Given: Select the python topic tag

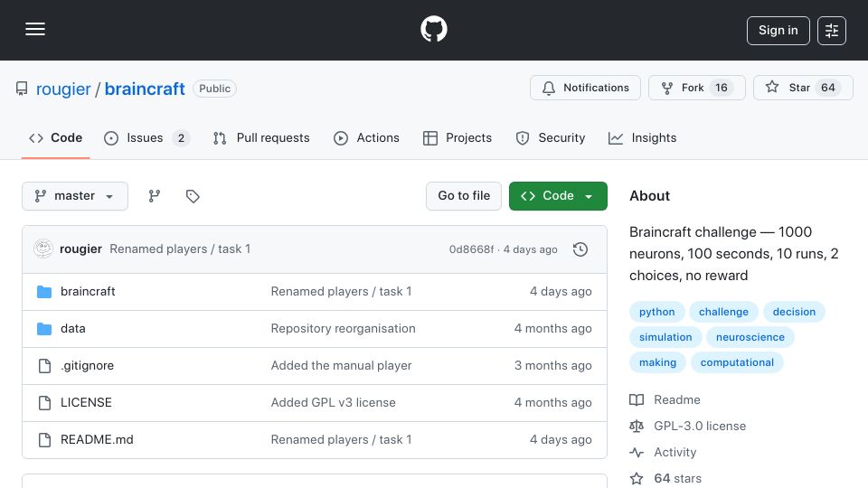Looking at the screenshot, I should tap(657, 312).
